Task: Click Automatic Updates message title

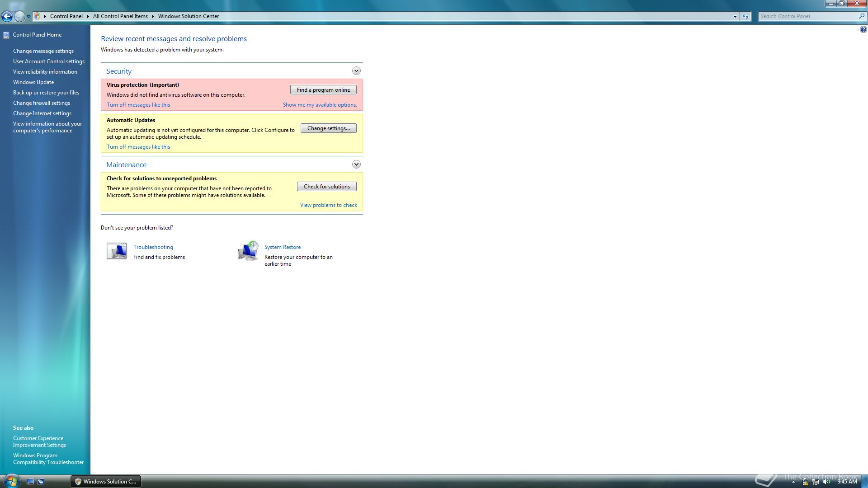Action: [x=131, y=120]
